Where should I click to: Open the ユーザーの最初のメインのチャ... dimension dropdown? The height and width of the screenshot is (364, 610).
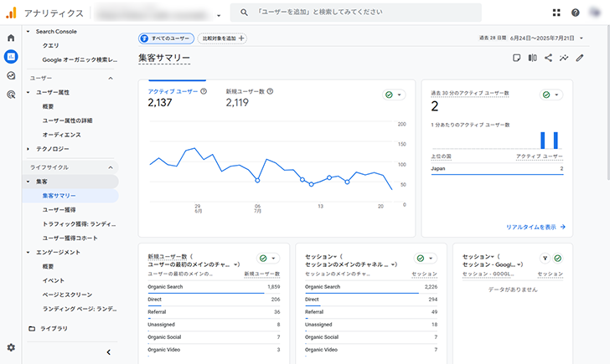click(x=235, y=264)
